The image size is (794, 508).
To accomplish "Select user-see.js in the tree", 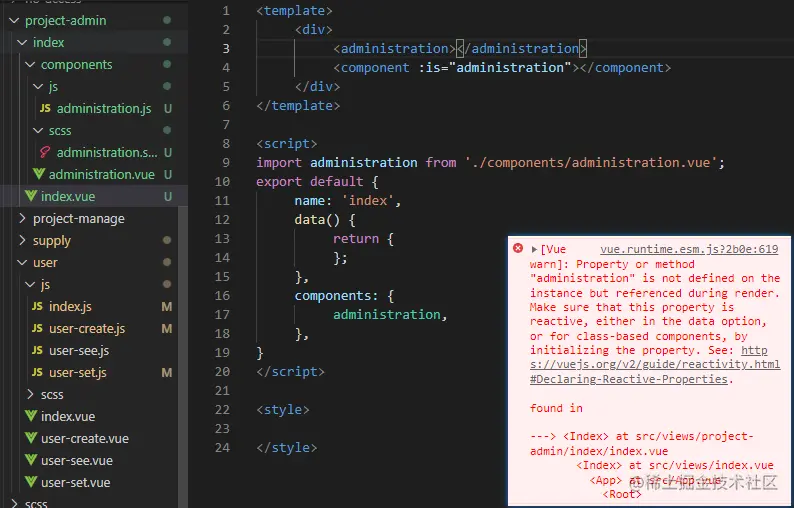I will (x=79, y=350).
